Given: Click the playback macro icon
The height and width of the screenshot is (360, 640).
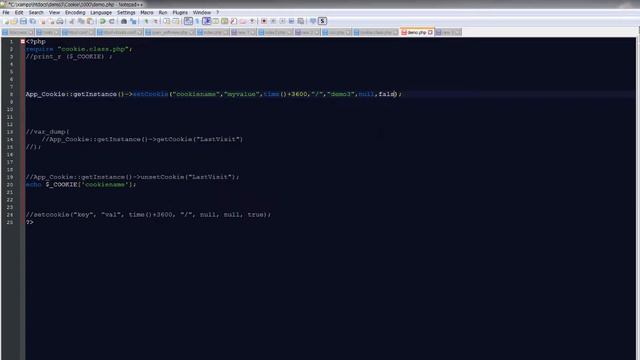Looking at the screenshot, I should (x=282, y=21).
